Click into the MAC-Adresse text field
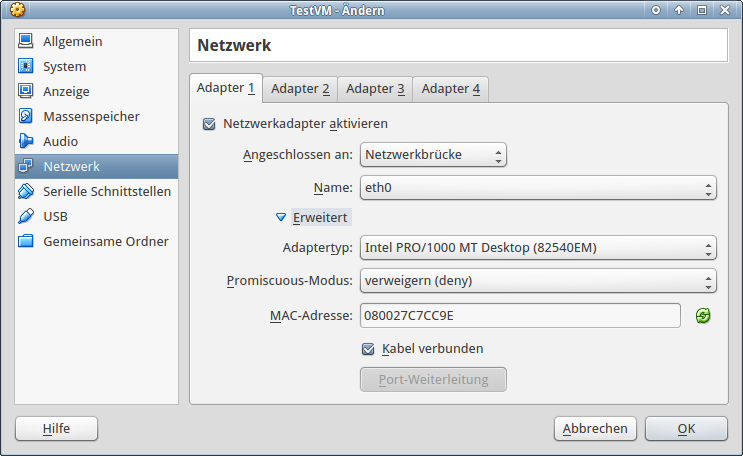This screenshot has height=456, width=743. pos(520,316)
